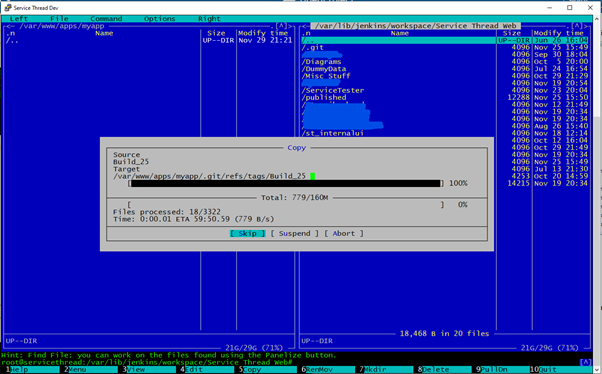The height and width of the screenshot is (374, 602).
Task: Open the Left menu
Action: tap(19, 18)
